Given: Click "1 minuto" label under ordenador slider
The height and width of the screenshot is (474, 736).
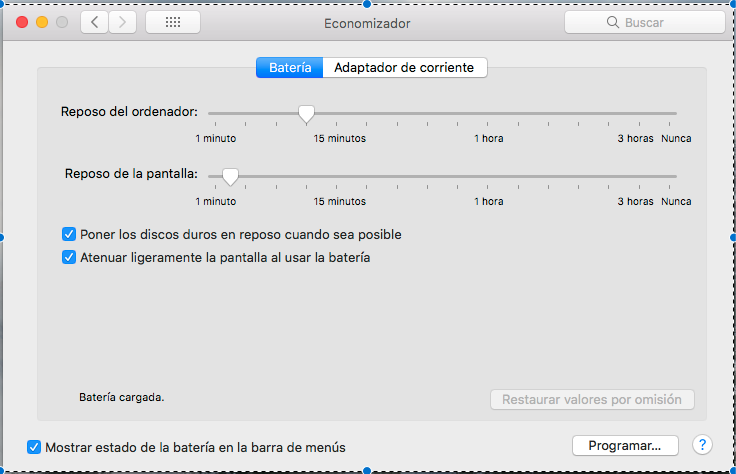Looking at the screenshot, I should [x=215, y=138].
